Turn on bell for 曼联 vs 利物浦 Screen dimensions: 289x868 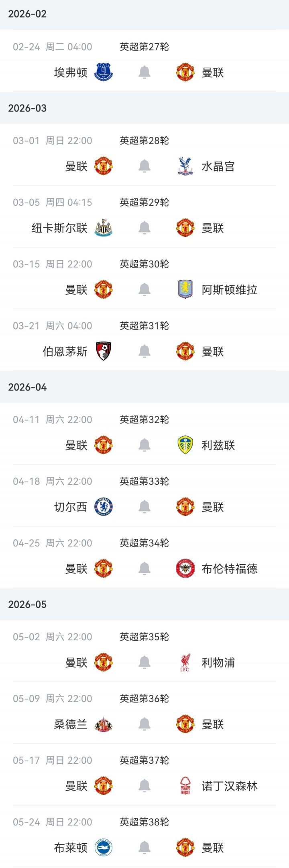tap(144, 662)
